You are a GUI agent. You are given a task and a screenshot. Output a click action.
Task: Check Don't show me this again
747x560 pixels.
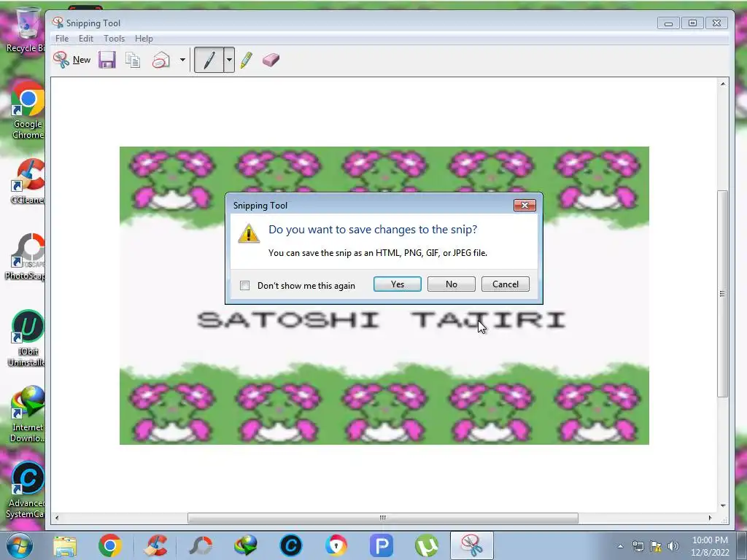pos(245,286)
